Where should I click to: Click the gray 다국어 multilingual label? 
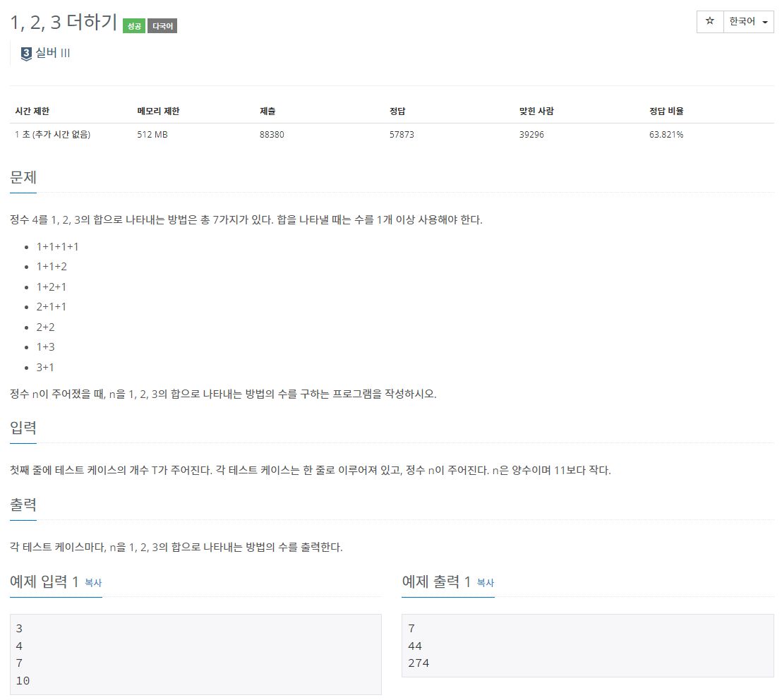pyautogui.click(x=162, y=26)
